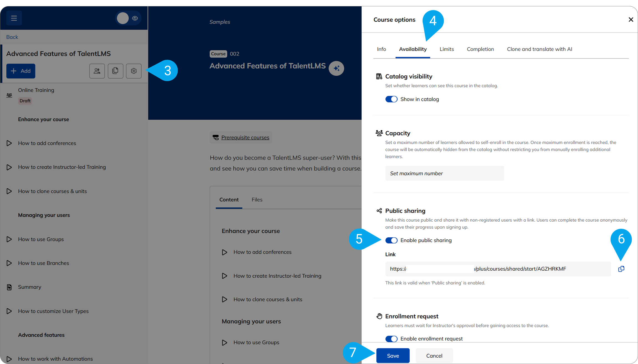Image resolution: width=638 pixels, height=364 pixels.
Task: Select the Availability tab
Action: pyautogui.click(x=413, y=49)
